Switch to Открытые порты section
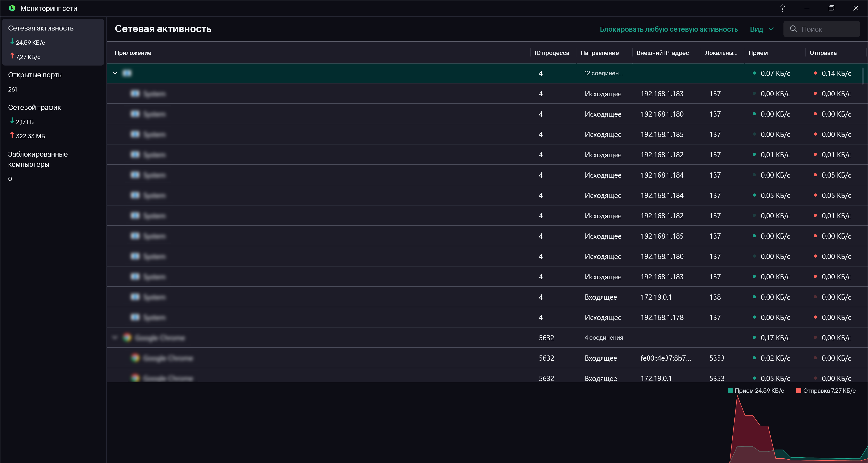 tap(35, 75)
